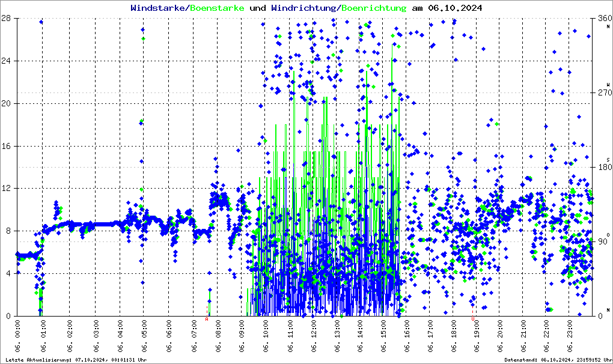Viewport: 613px width, 364px height.
Task: Click the 16 wind speed axis label
Action: 6,146
